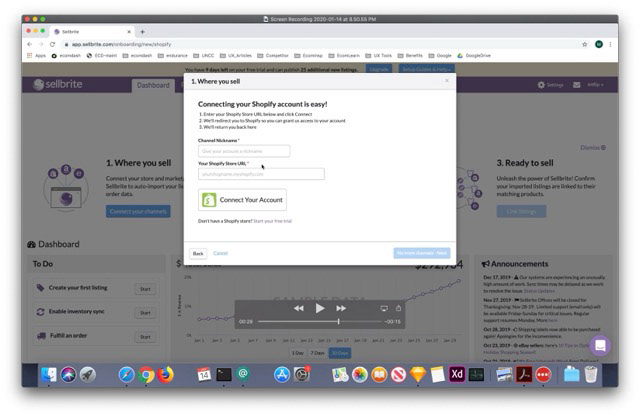Open Sellbrite chat bubble widget
This screenshot has width=640, height=416.
pos(600,345)
